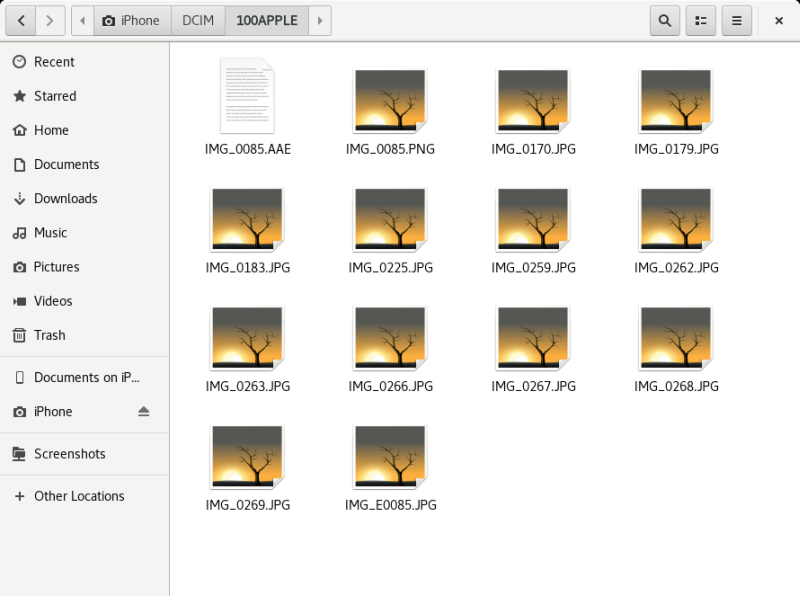The image size is (800, 596).
Task: Click the forward navigation arrow
Action: 51,20
